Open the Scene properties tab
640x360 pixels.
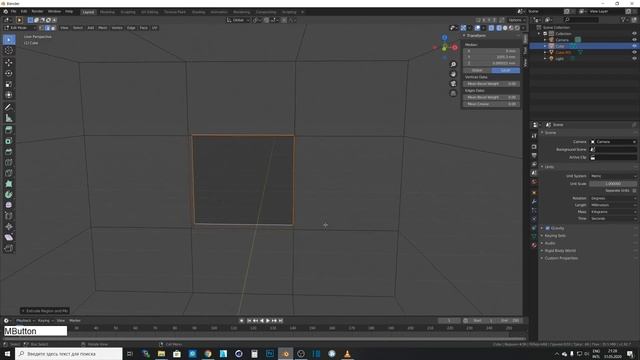coord(534,173)
